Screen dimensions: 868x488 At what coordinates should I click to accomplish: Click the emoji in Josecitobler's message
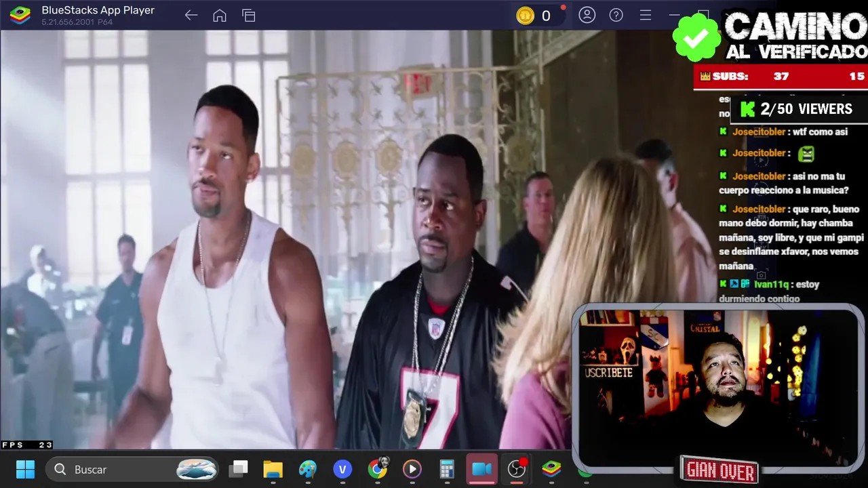(x=806, y=154)
